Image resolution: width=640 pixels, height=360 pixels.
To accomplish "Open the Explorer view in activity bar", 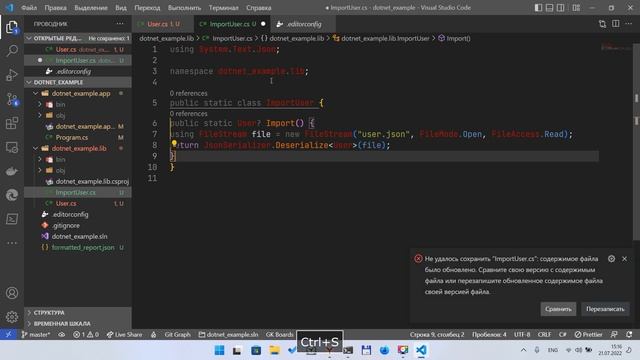I will (12, 27).
